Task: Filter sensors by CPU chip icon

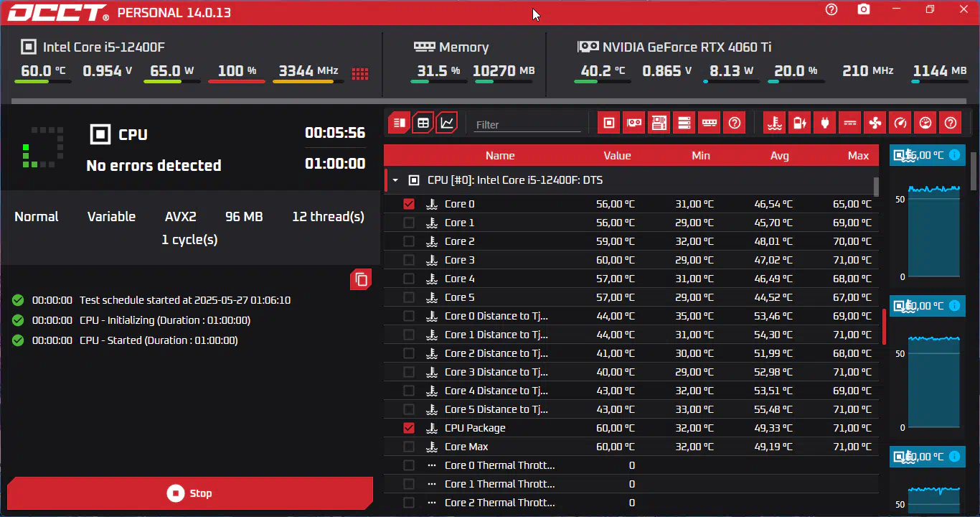Action: (x=609, y=123)
